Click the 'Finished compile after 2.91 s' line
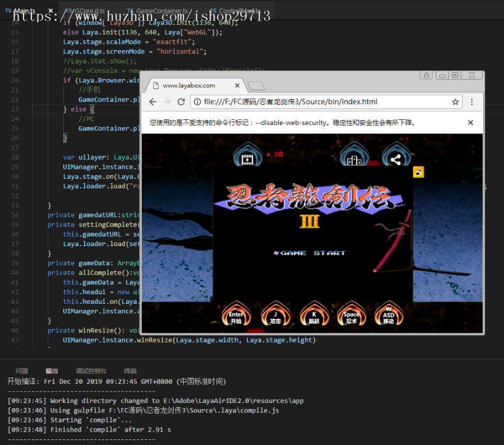This screenshot has height=445, width=504. (90, 430)
